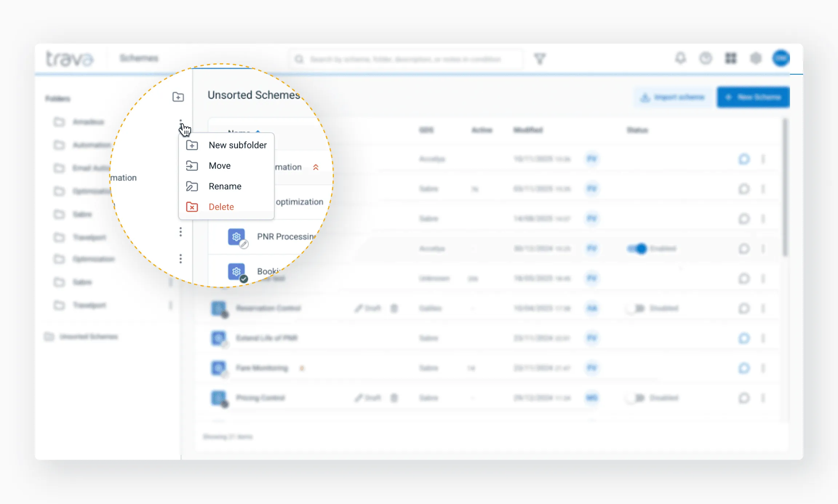Open the search filter icon
This screenshot has width=838, height=504.
coord(541,59)
